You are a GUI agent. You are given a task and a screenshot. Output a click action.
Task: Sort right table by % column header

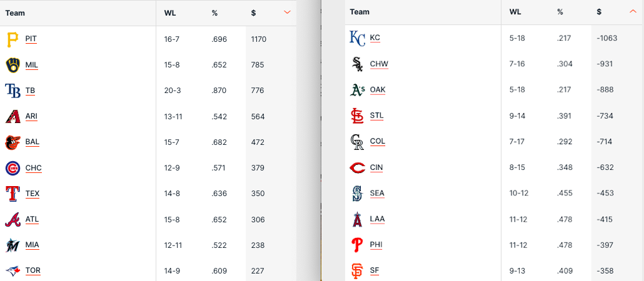click(x=560, y=12)
